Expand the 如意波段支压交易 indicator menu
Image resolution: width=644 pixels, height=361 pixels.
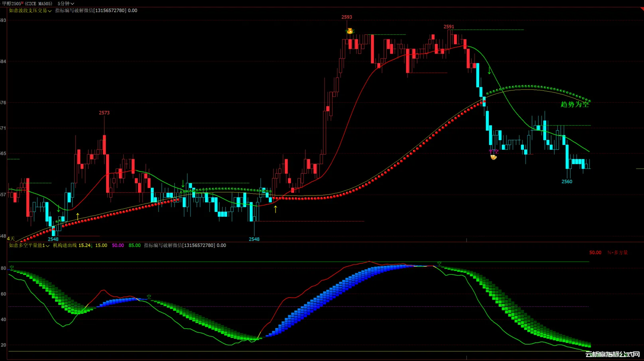(x=30, y=11)
